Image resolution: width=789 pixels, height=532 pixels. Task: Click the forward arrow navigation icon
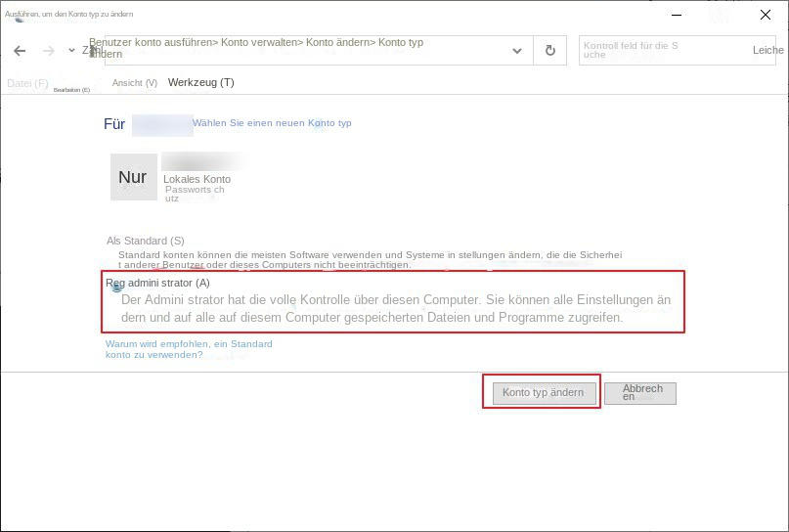[x=48, y=51]
